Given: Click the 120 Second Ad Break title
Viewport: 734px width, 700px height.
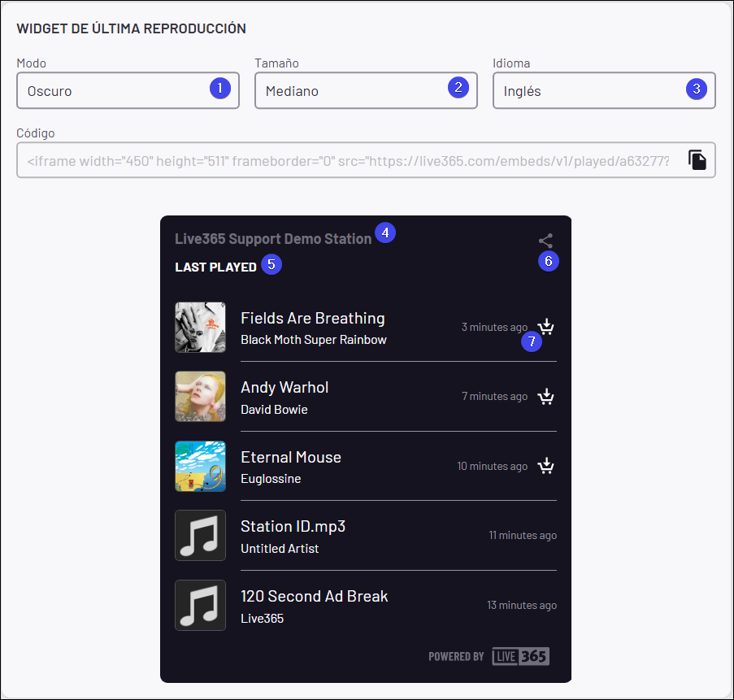Looking at the screenshot, I should [x=314, y=596].
